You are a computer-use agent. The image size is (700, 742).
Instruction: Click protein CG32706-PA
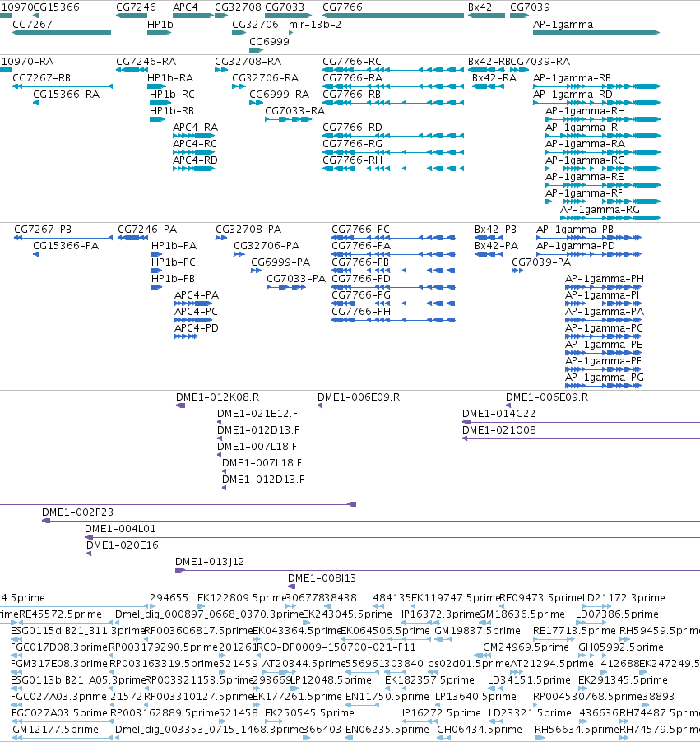coord(267,246)
